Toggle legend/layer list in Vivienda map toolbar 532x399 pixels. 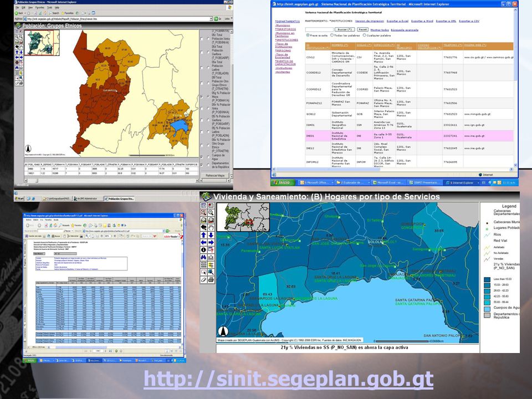203,205
